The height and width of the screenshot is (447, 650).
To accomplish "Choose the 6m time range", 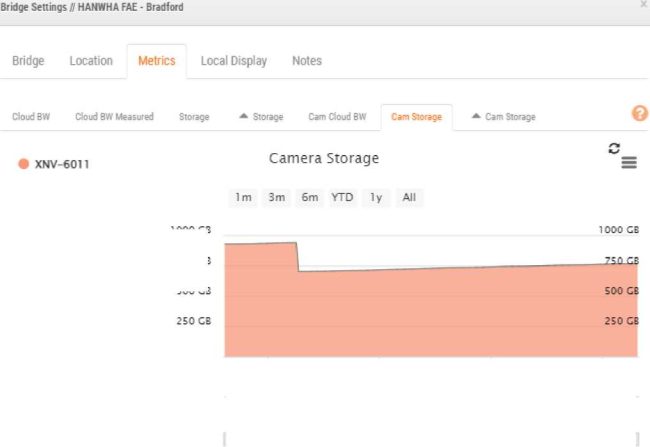I will (309, 197).
